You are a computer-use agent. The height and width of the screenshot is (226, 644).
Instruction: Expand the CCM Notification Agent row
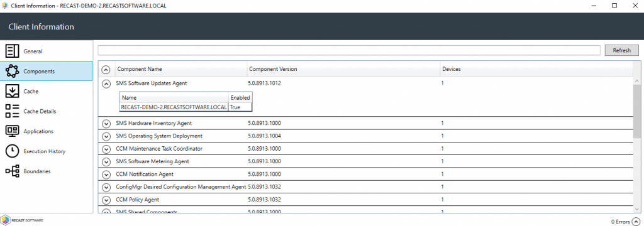point(106,175)
